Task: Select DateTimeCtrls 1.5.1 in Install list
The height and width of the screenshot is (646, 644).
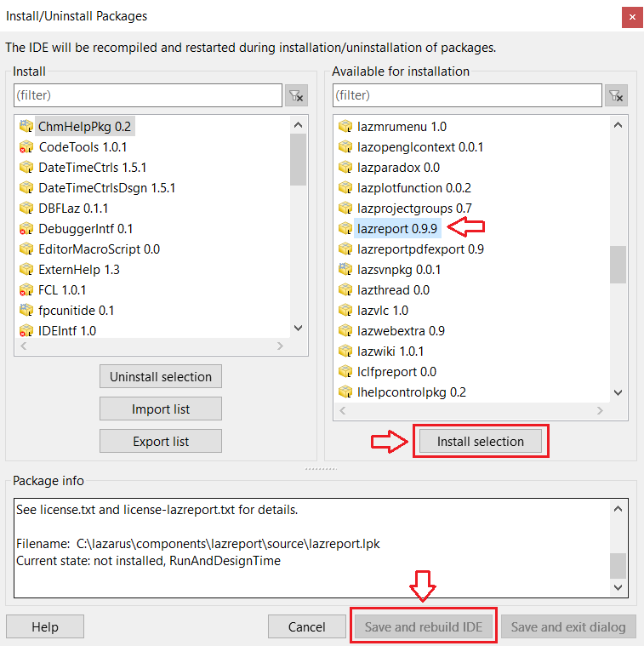Action: (92, 167)
